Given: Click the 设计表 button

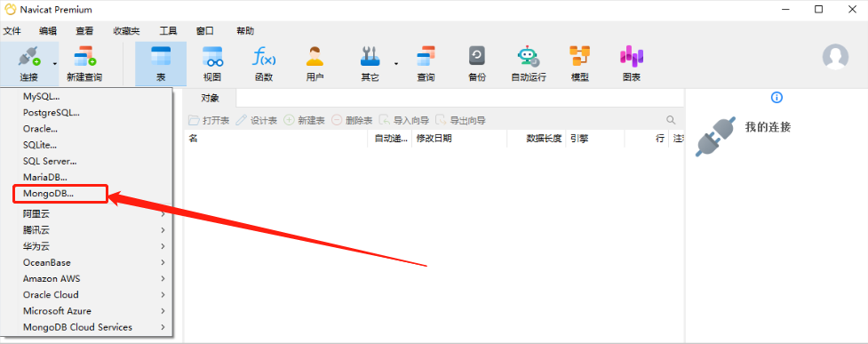Looking at the screenshot, I should point(257,120).
